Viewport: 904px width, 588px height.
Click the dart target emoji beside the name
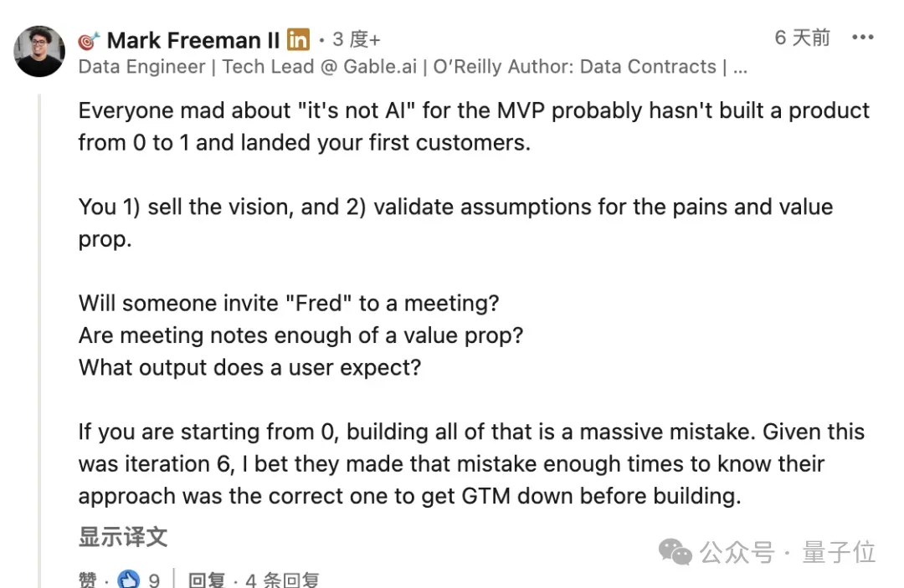pos(89,40)
